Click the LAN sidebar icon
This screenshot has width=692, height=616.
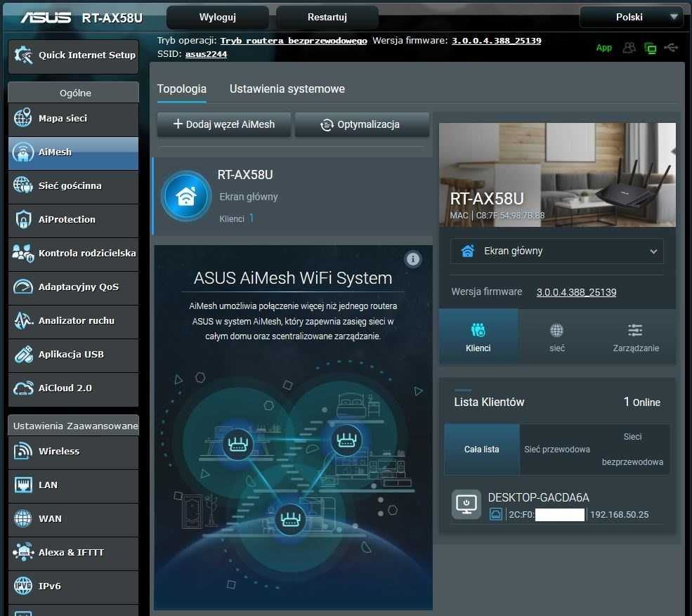[23, 485]
